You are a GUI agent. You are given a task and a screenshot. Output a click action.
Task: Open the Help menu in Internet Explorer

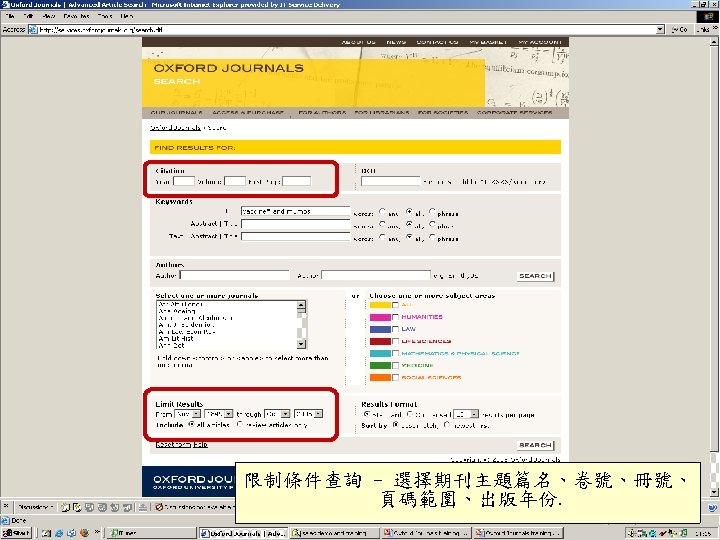[127, 16]
